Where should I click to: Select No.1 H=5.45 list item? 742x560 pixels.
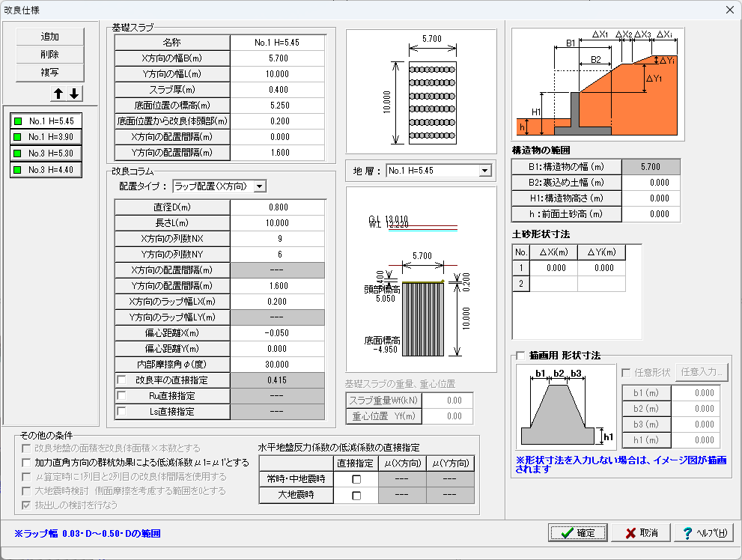46,121
